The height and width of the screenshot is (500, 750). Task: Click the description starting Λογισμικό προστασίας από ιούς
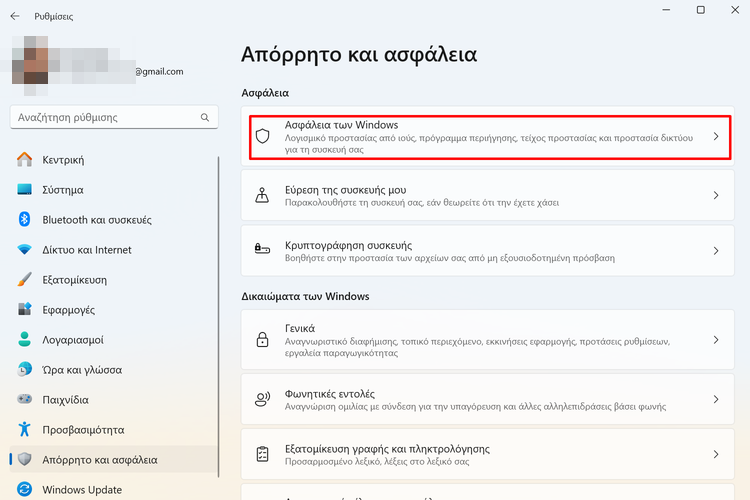coord(489,144)
